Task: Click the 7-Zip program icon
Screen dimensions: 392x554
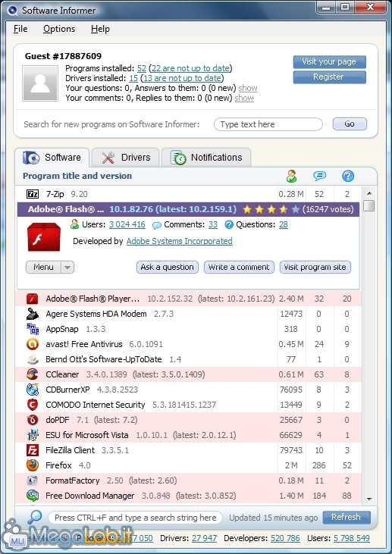Action: click(33, 194)
